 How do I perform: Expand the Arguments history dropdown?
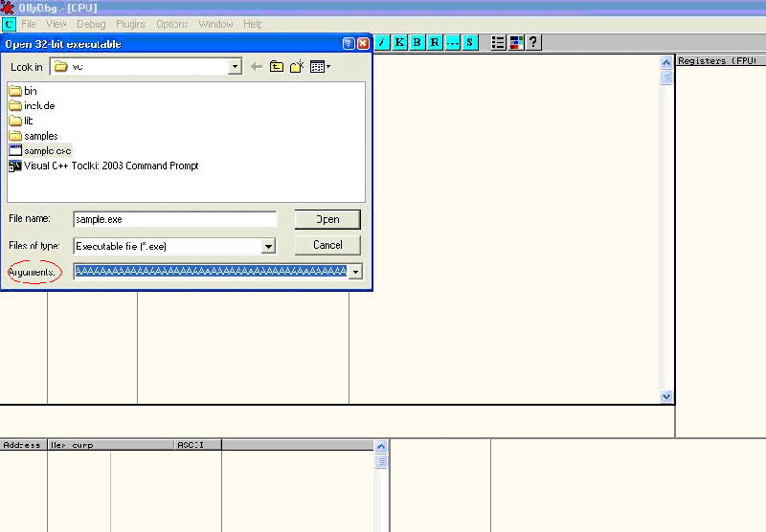(x=355, y=272)
